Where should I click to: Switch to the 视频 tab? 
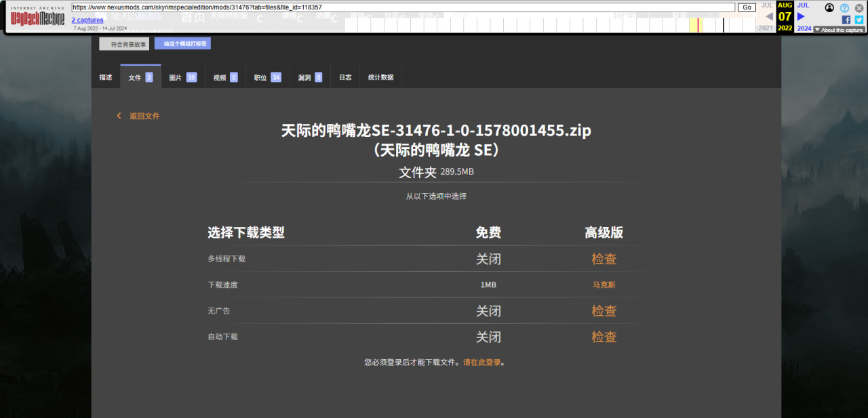(x=225, y=77)
